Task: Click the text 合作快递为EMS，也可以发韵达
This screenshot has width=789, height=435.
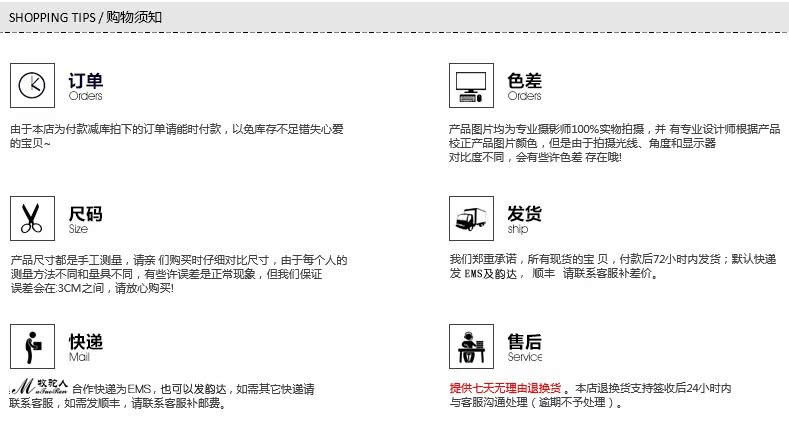Action: 149,389
